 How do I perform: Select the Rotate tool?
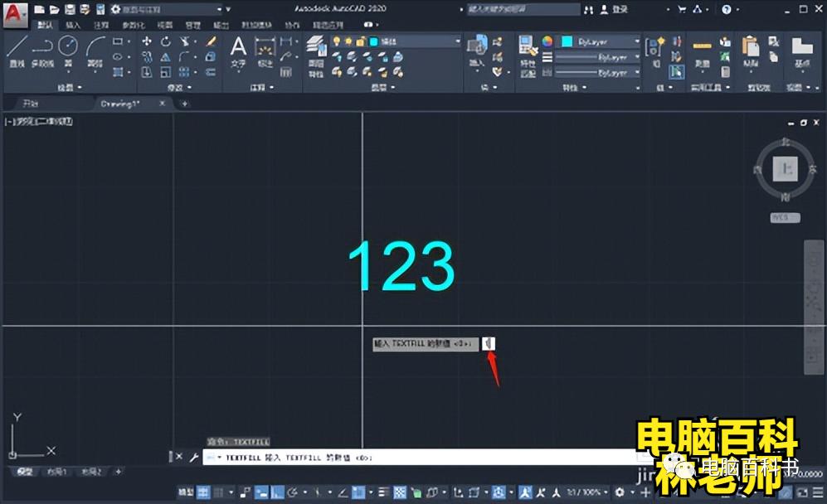166,41
